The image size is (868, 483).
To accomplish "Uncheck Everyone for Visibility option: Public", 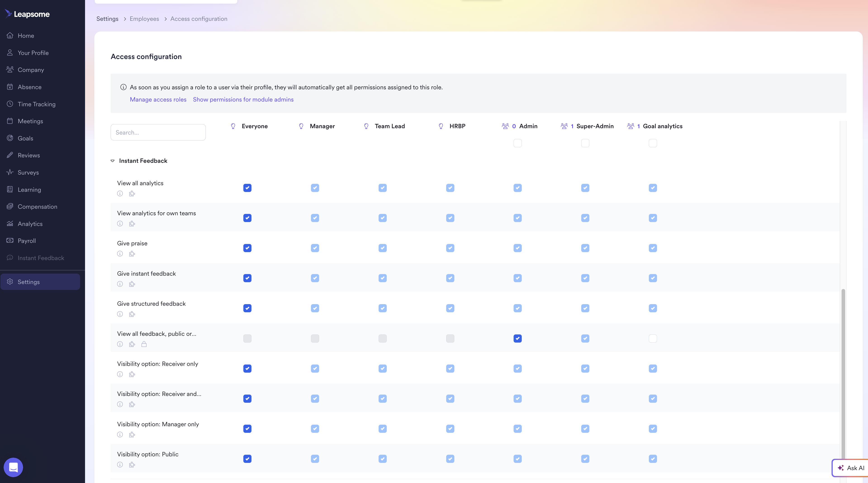I will pyautogui.click(x=247, y=459).
